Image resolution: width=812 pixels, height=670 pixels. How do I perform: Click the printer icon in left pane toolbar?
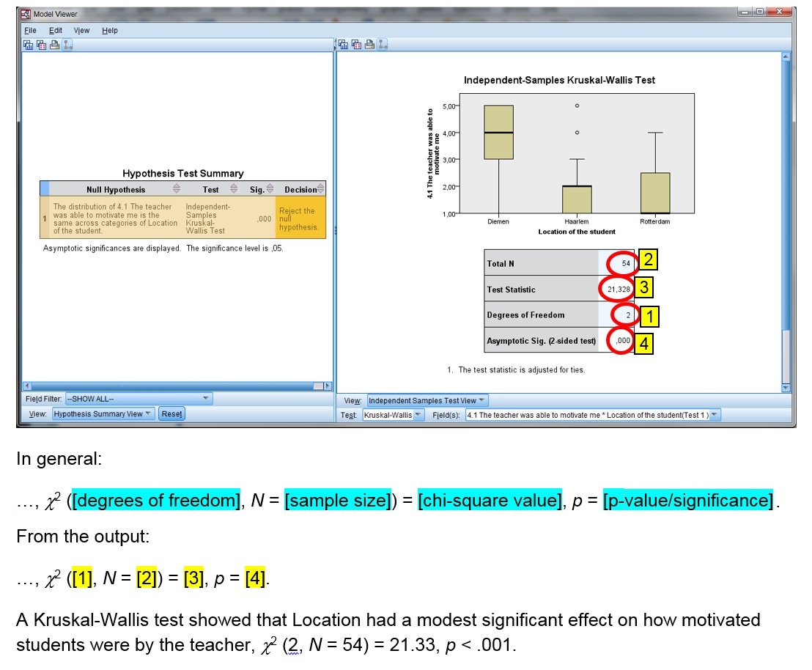point(54,45)
